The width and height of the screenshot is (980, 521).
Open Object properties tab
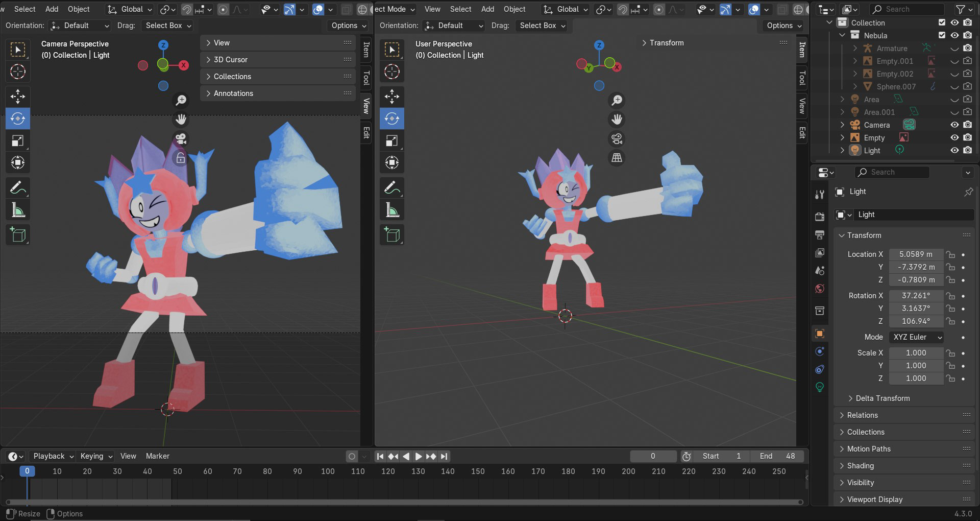click(x=820, y=334)
